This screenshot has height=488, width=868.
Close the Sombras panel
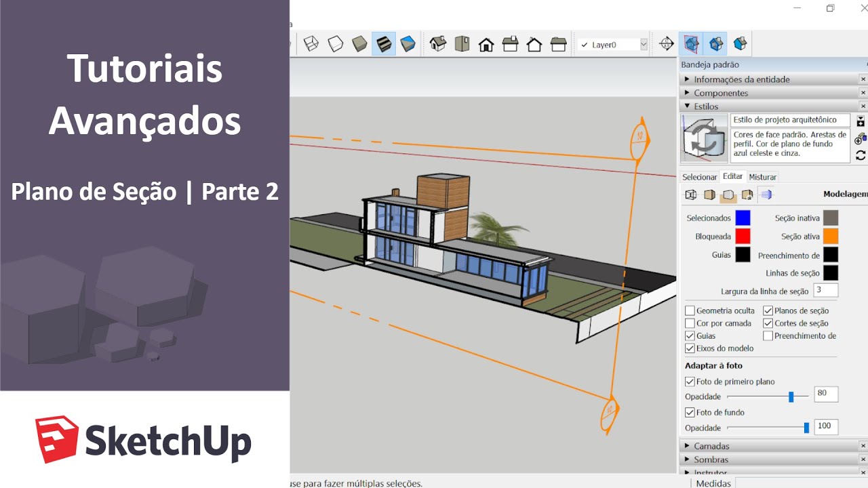coord(863,460)
